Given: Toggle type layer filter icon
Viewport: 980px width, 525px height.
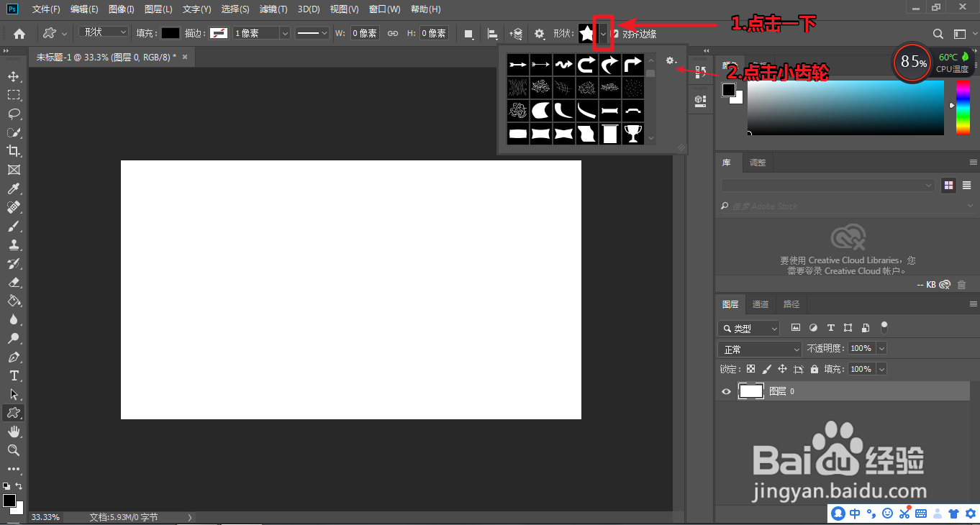Looking at the screenshot, I should pyautogui.click(x=830, y=327).
